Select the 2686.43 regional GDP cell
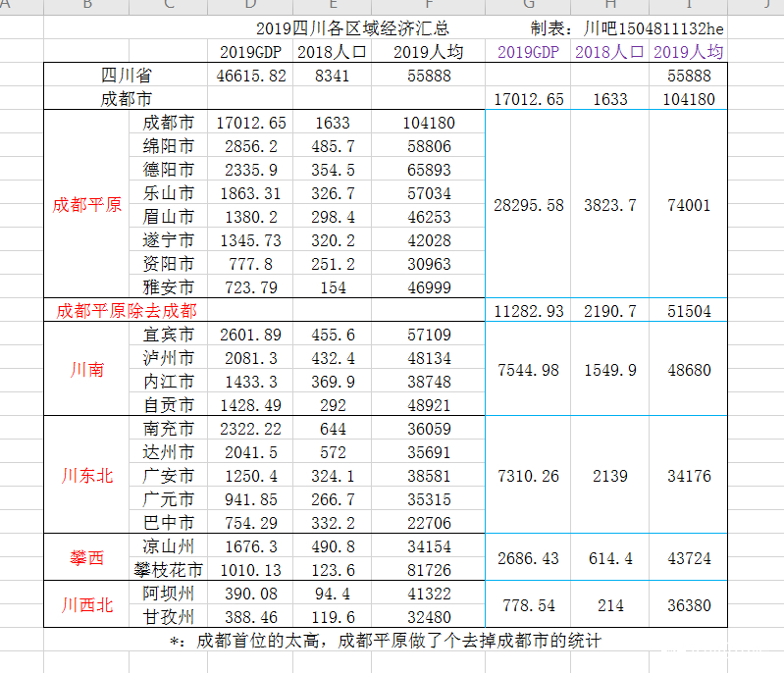 (529, 558)
